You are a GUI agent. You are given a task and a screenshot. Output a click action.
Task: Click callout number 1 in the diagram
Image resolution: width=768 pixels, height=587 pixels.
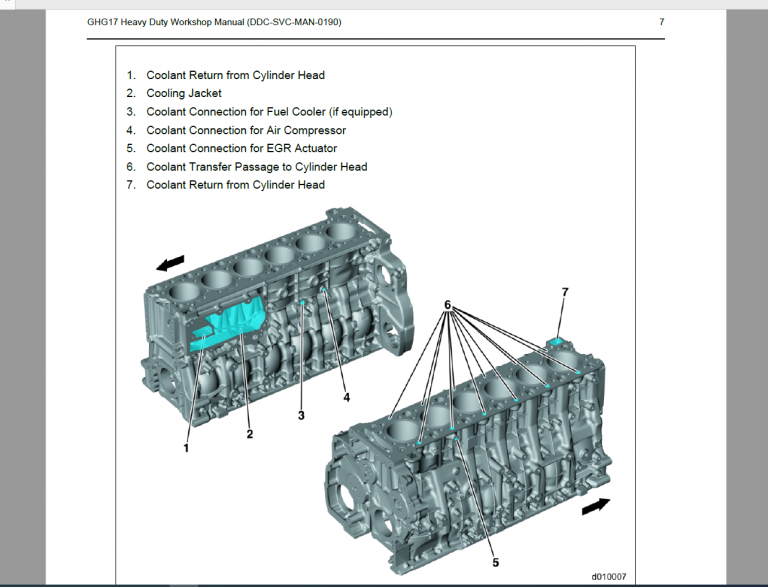coord(186,448)
